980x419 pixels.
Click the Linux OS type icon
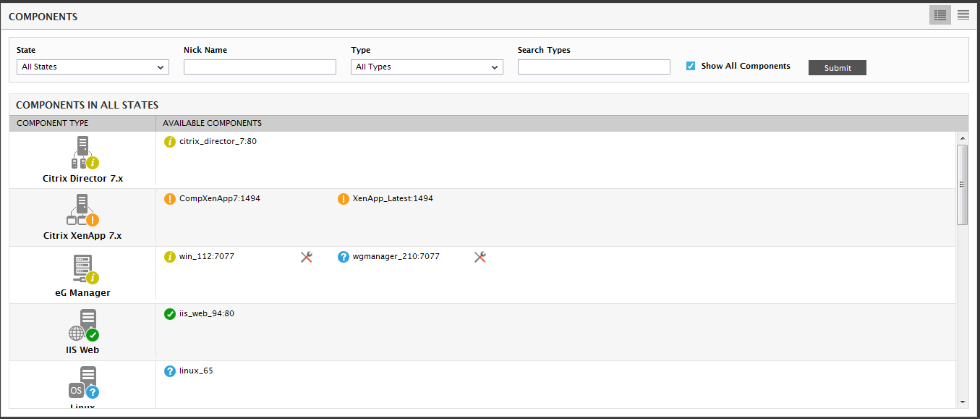[84, 383]
